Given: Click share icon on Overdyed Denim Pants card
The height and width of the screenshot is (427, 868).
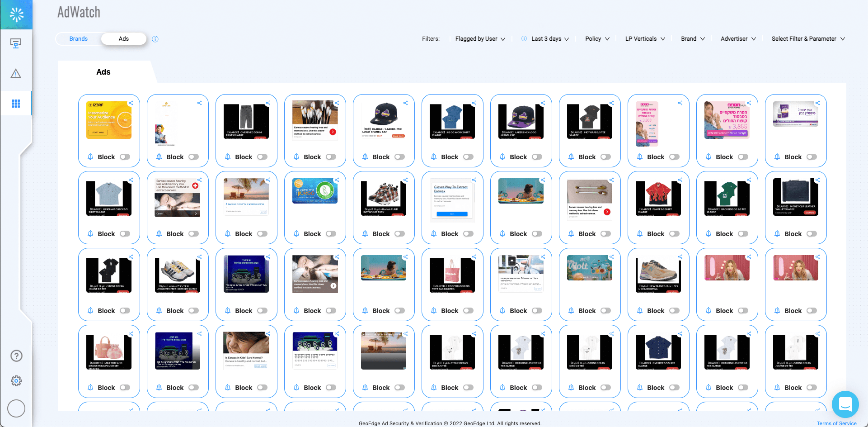Looking at the screenshot, I should [x=268, y=103].
